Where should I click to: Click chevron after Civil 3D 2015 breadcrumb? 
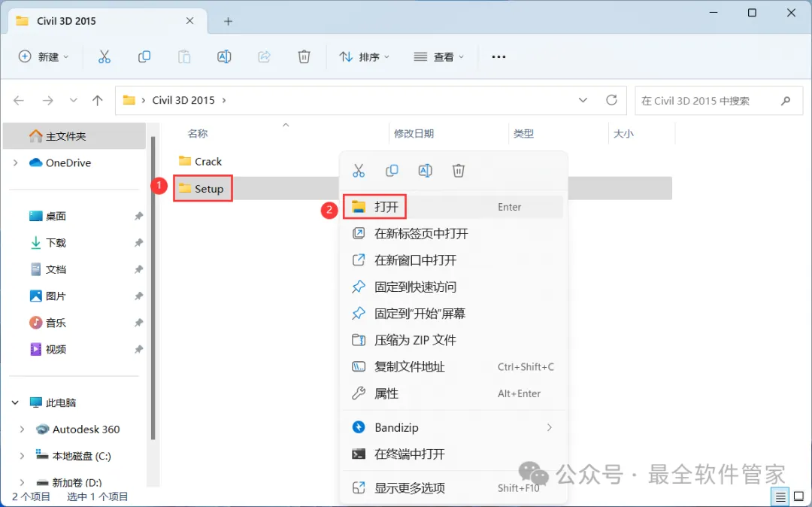coord(224,101)
